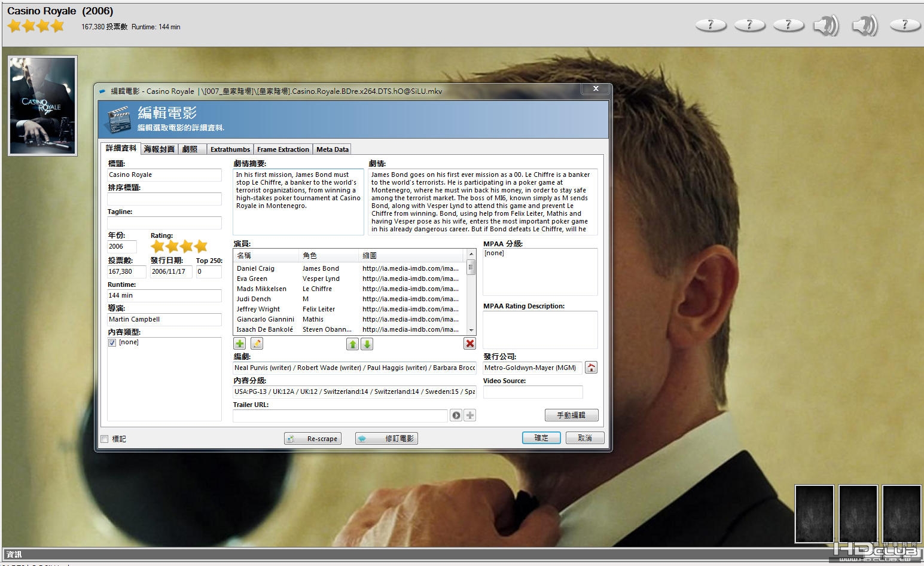Click the Top 250 field
Viewport: 924px width, 566px height.
pos(209,271)
